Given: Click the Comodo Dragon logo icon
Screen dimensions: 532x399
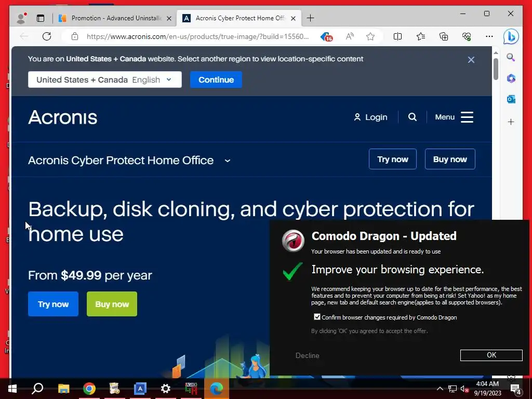Looking at the screenshot, I should click(293, 241).
